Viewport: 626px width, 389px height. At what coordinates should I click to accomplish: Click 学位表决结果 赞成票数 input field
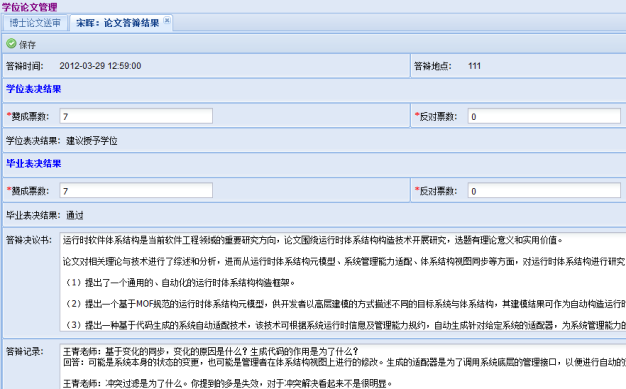point(136,116)
